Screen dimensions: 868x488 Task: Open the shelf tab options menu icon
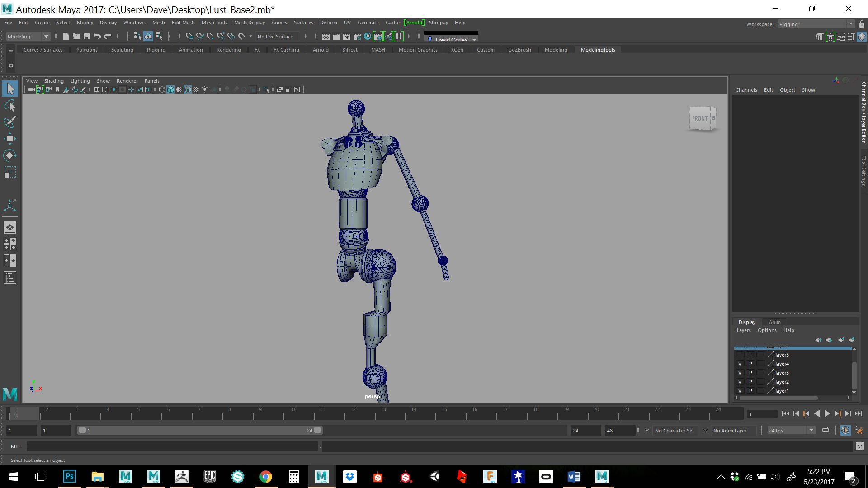[x=11, y=51]
